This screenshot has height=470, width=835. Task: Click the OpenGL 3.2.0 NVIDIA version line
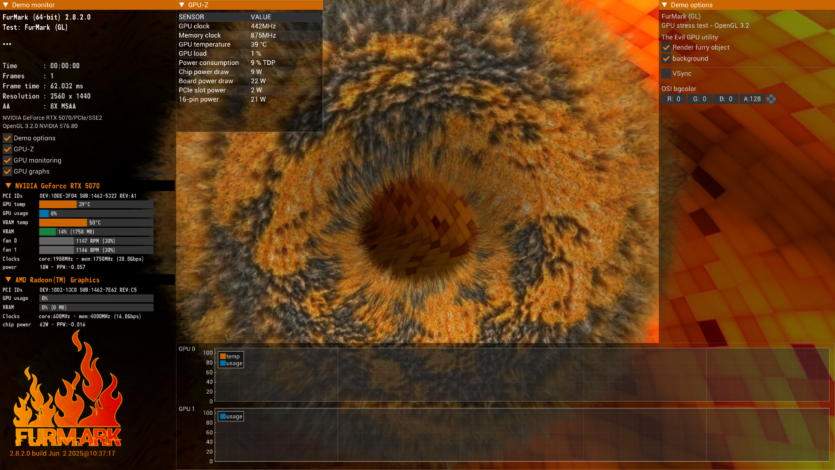40,126
